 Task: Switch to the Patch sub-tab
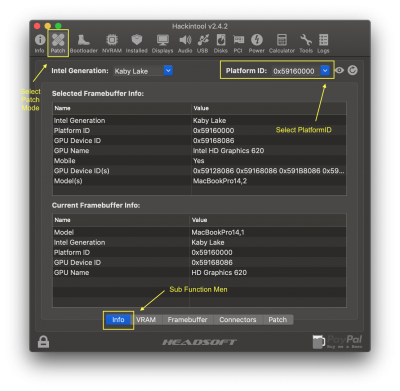coord(278,320)
